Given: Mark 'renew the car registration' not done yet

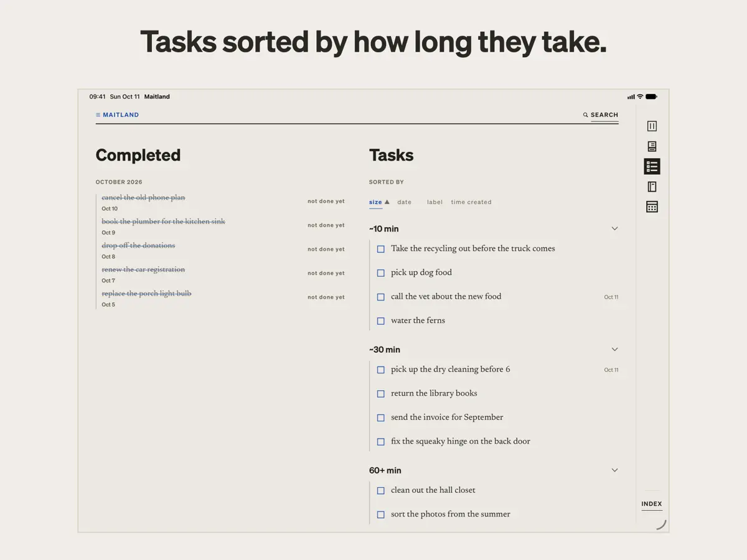Looking at the screenshot, I should [x=326, y=273].
